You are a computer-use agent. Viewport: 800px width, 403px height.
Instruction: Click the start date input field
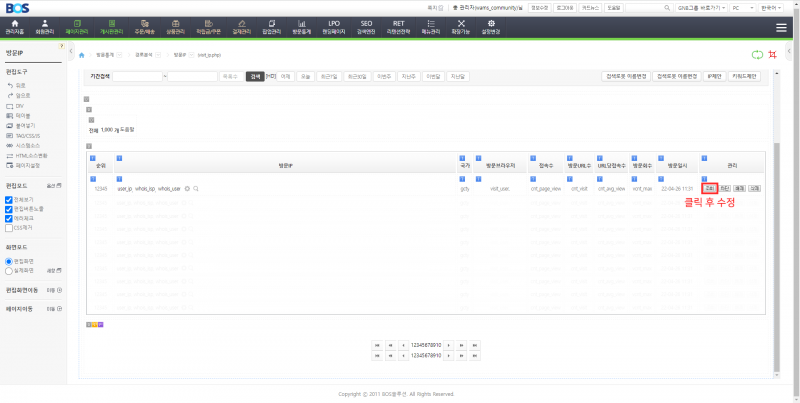click(138, 76)
